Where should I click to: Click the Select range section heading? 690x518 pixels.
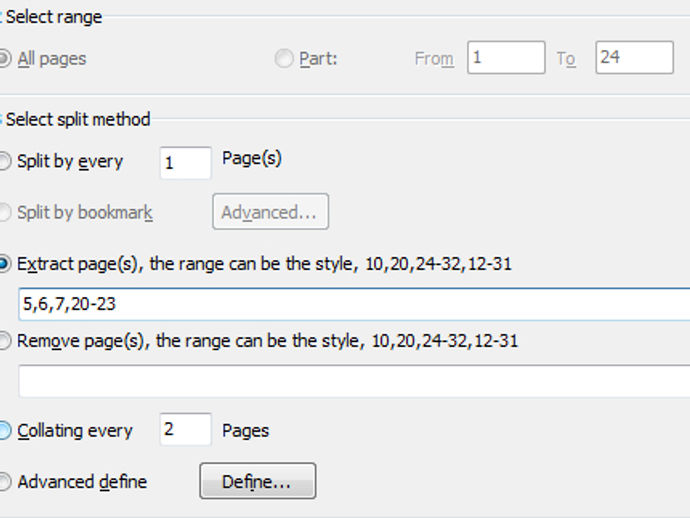(x=54, y=17)
